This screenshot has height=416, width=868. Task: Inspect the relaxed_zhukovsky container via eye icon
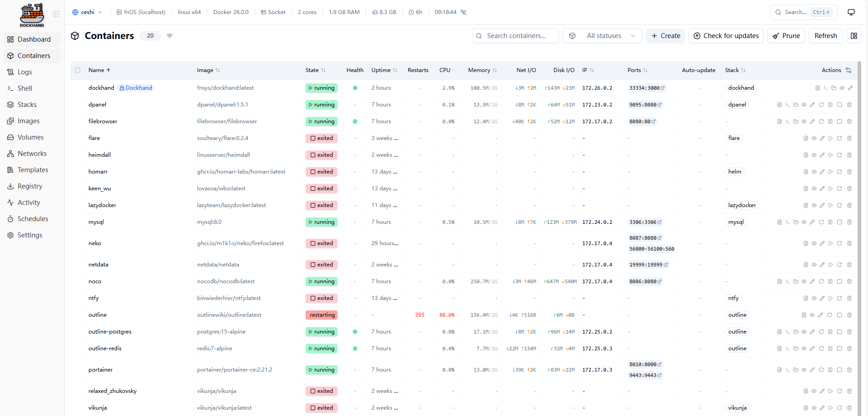point(814,391)
